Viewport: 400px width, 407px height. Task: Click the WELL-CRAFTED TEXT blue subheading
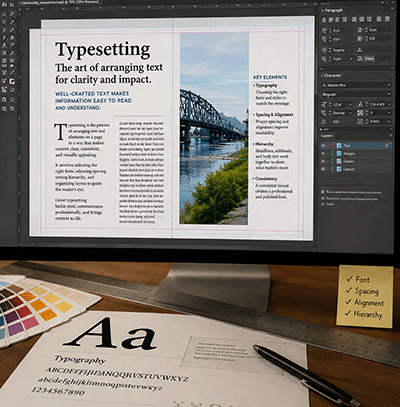(x=93, y=101)
